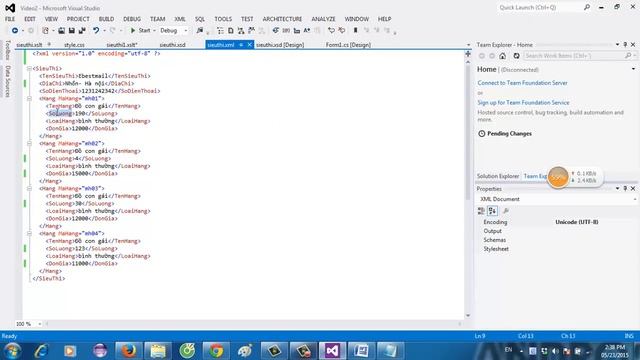
Task: Undo the last edit with the Undo icon
Action: (x=96, y=31)
